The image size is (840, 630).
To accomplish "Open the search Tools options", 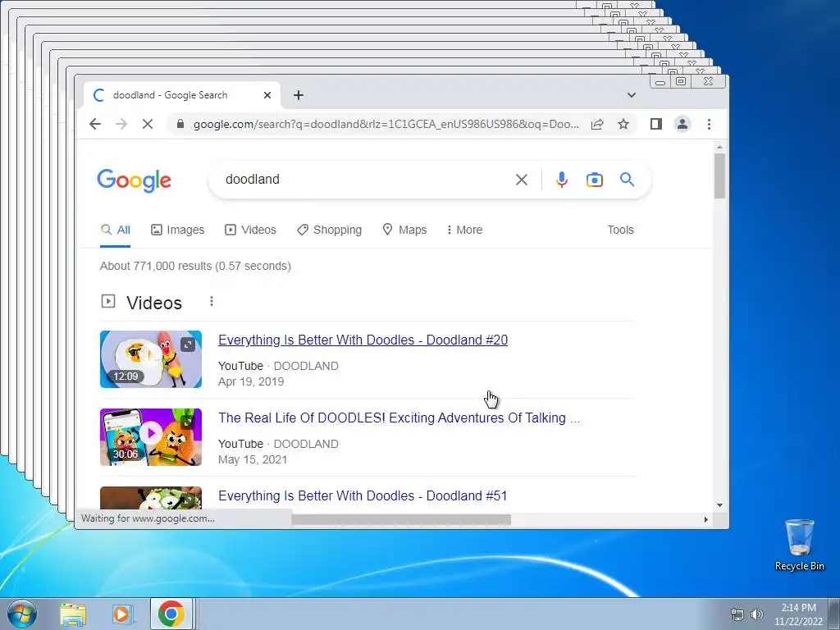I will (x=620, y=230).
